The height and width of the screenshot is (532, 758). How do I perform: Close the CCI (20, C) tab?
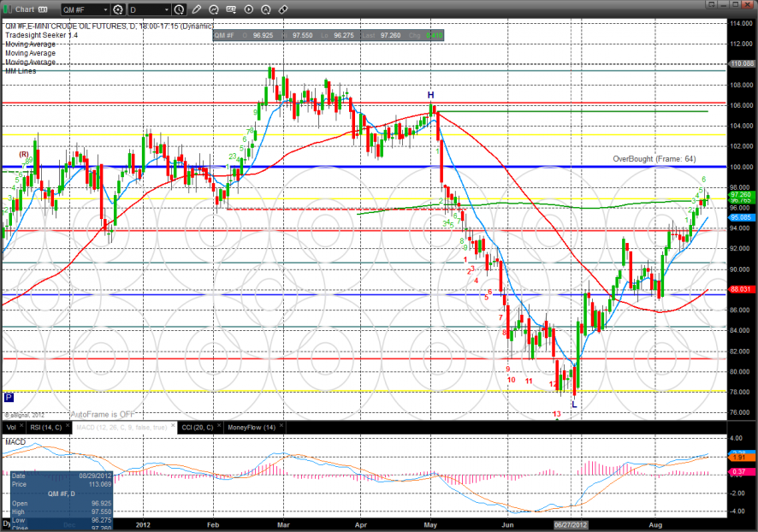point(219,426)
